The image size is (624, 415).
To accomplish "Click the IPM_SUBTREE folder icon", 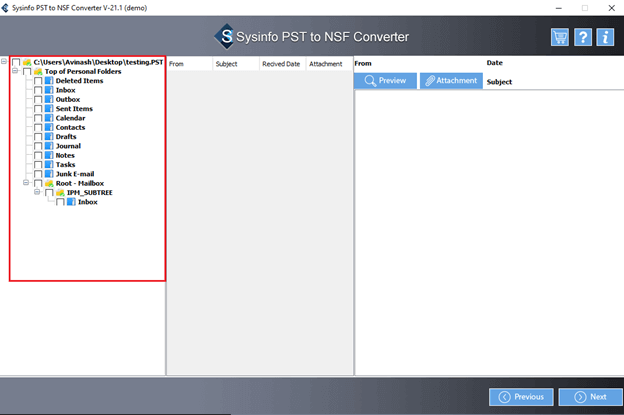I will pos(60,193).
